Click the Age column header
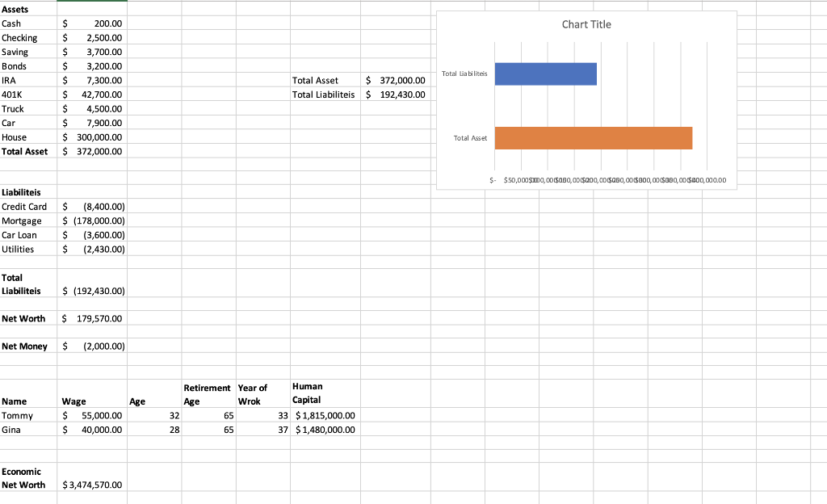Viewport: 827px width, 504px height. click(154, 394)
